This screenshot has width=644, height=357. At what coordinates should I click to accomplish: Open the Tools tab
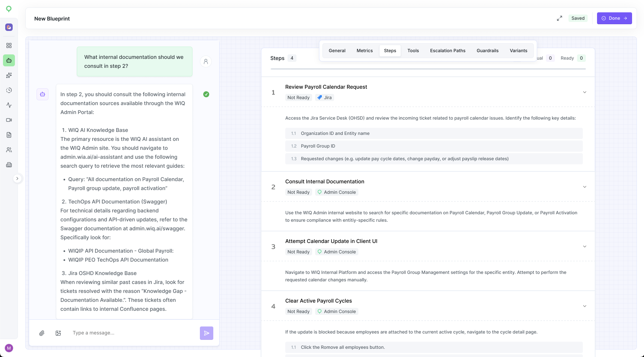pyautogui.click(x=413, y=51)
